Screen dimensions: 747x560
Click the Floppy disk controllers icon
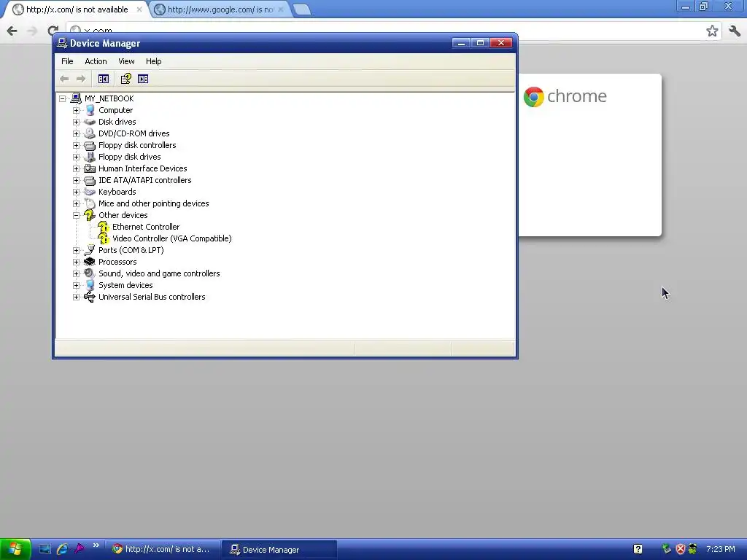point(90,145)
